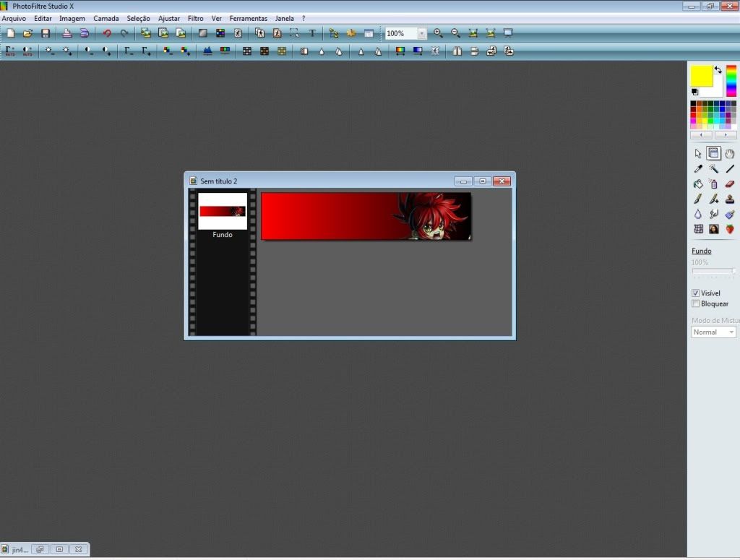Click the Text tool on the toolbar

(311, 33)
